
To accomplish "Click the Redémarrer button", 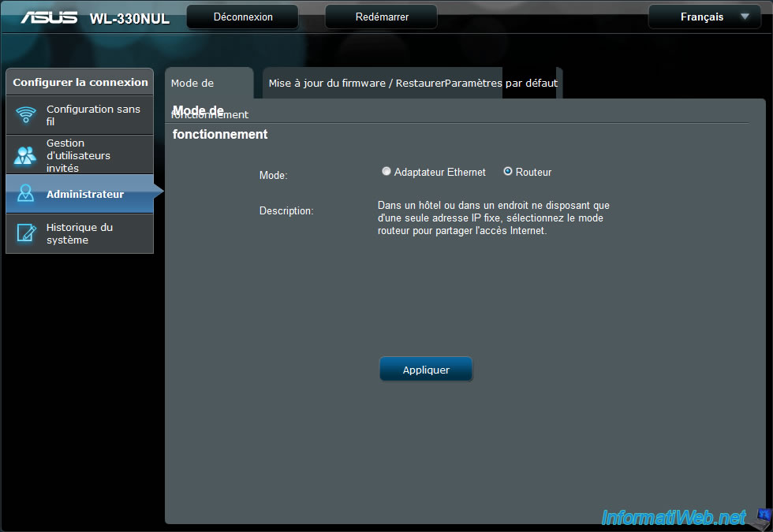I will coord(382,17).
